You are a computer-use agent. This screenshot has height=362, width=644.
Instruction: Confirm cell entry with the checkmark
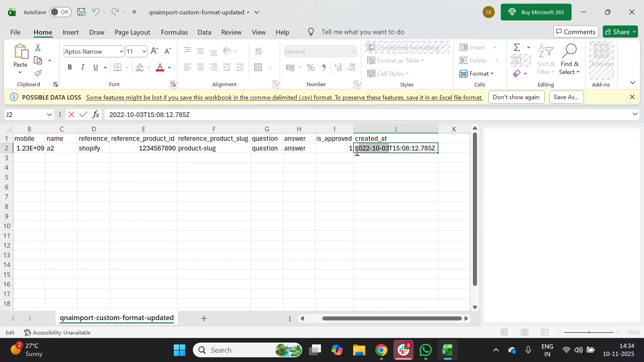(x=84, y=114)
